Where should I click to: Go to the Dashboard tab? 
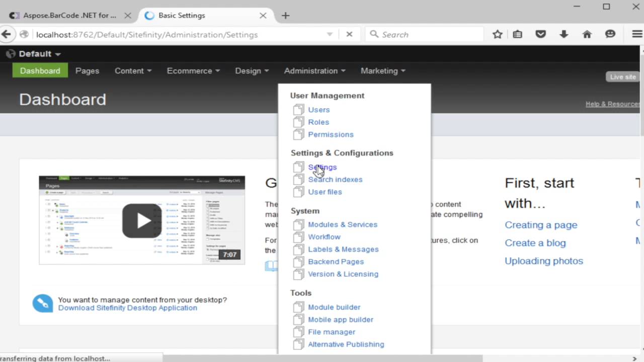click(40, 71)
